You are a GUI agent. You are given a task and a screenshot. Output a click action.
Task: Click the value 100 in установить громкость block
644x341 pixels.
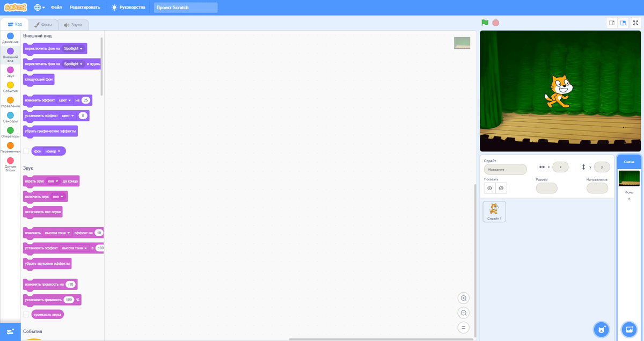[69, 300]
